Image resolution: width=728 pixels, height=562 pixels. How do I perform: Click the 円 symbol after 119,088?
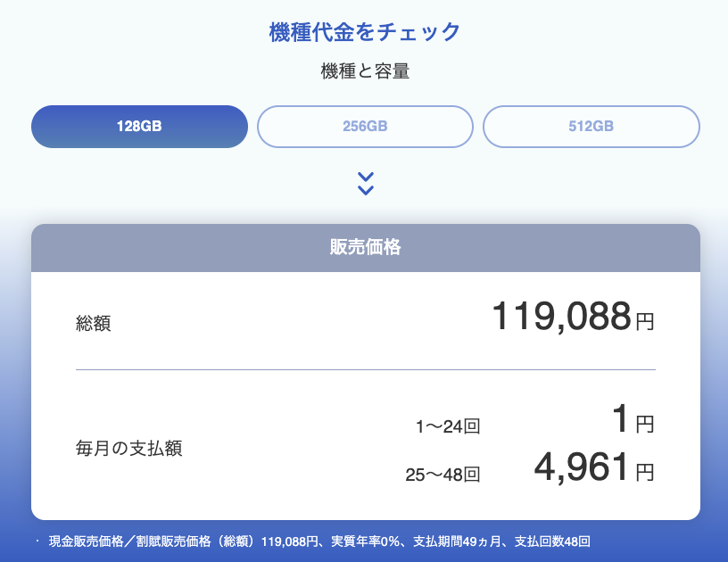click(645, 322)
